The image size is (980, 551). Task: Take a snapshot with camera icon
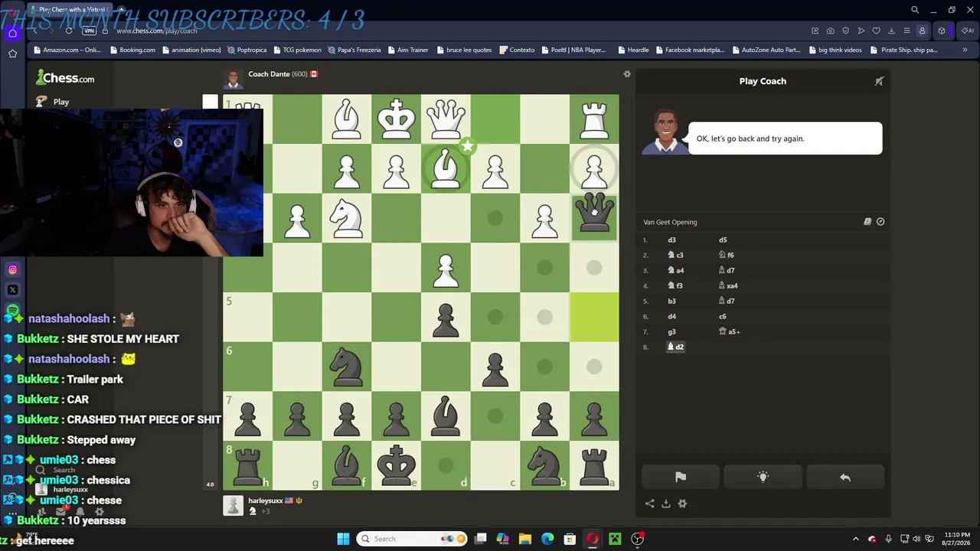pyautogui.click(x=830, y=31)
